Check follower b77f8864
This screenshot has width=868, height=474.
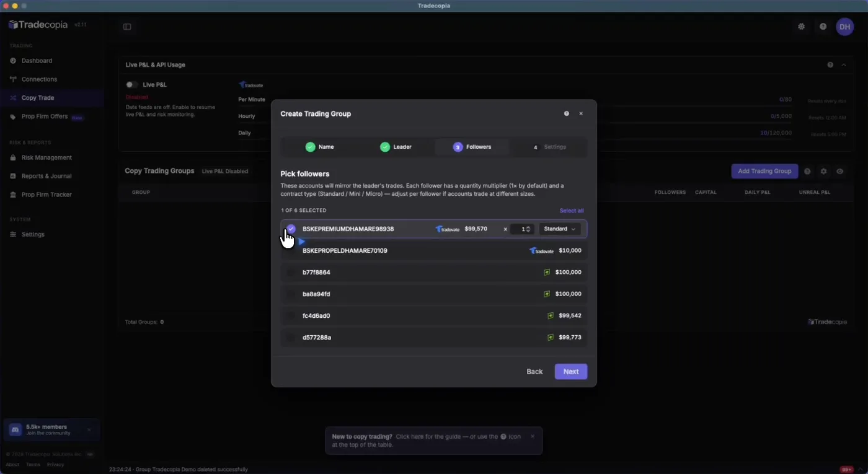291,272
